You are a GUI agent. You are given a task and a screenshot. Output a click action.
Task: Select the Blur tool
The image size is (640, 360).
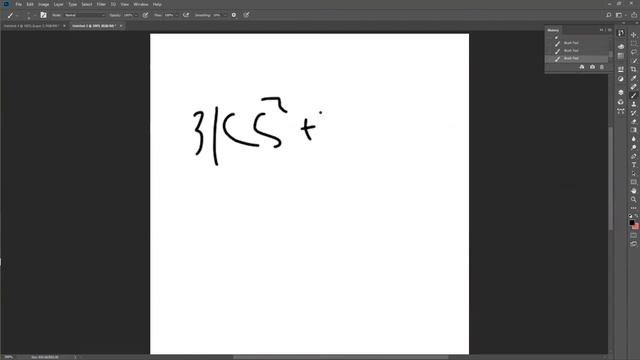point(633,139)
